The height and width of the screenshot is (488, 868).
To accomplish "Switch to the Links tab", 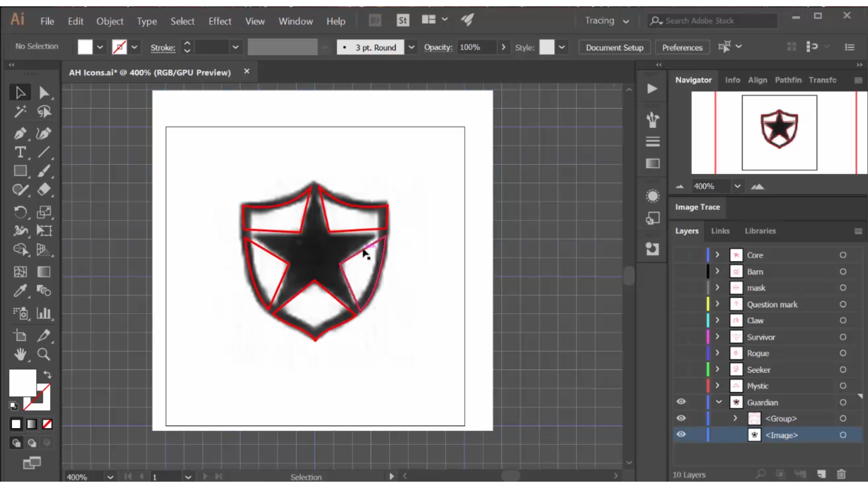I will 720,231.
